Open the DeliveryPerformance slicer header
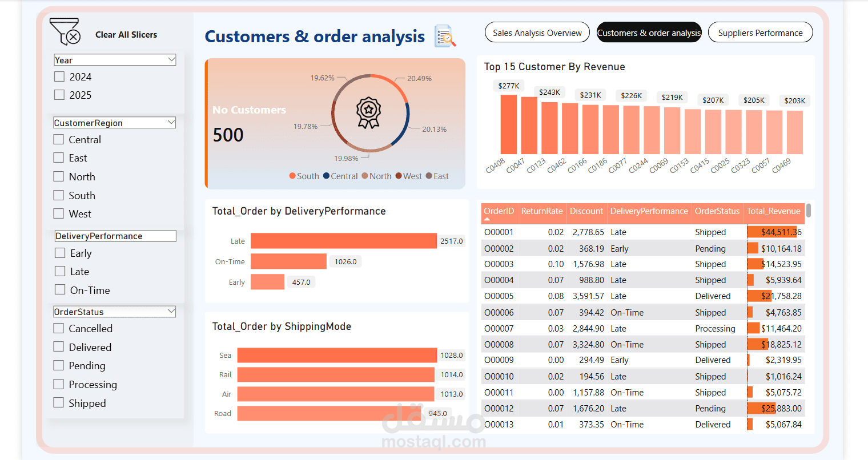The image size is (868, 460). pyautogui.click(x=115, y=236)
